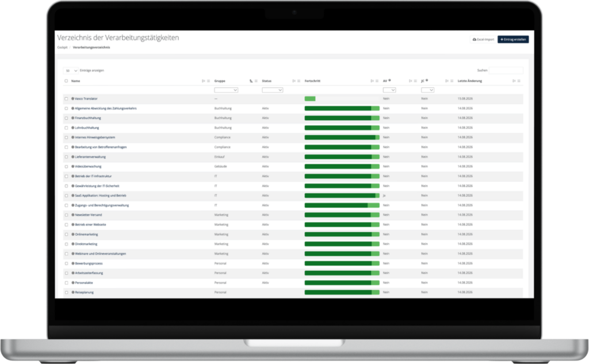Tick the select-all checkbox in table header

point(66,81)
